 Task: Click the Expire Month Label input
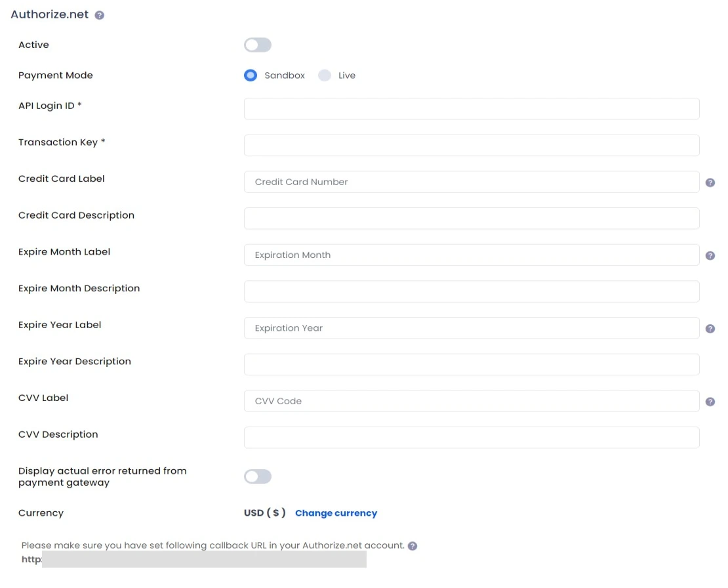point(472,255)
